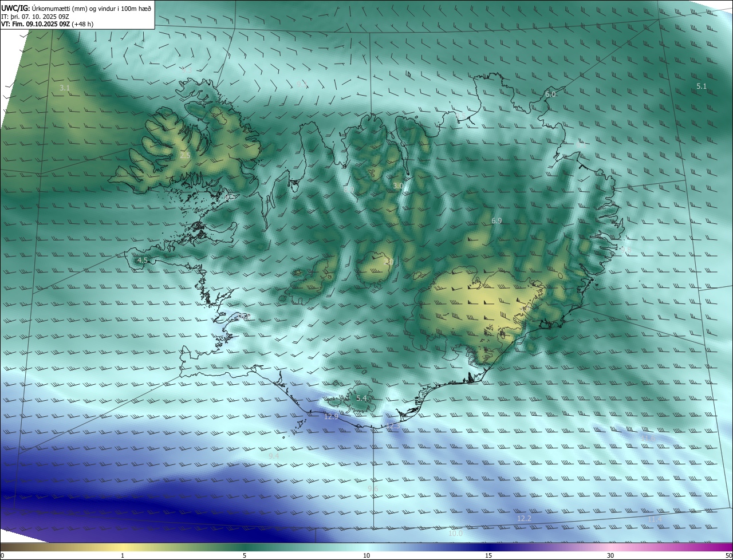Click the '15' tick on the color legend
This screenshot has width=733, height=560.
pyautogui.click(x=488, y=555)
